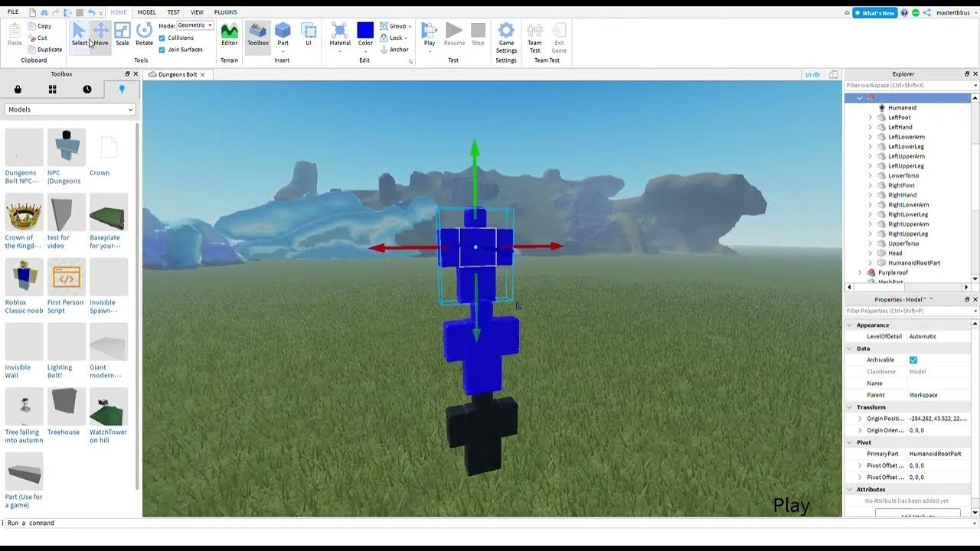The image size is (980, 551).
Task: Collapse the Transform properties section
Action: click(849, 407)
